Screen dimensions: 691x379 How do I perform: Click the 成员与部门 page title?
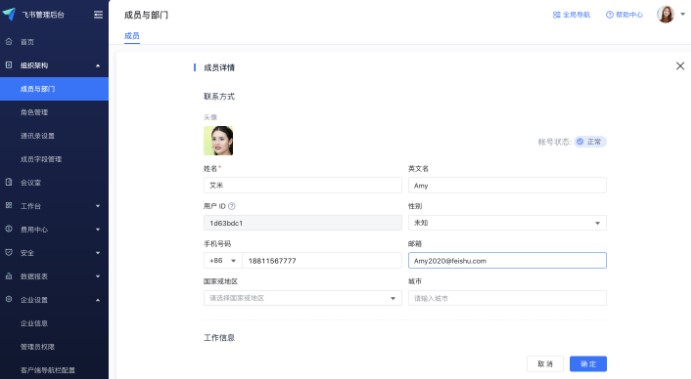click(146, 15)
